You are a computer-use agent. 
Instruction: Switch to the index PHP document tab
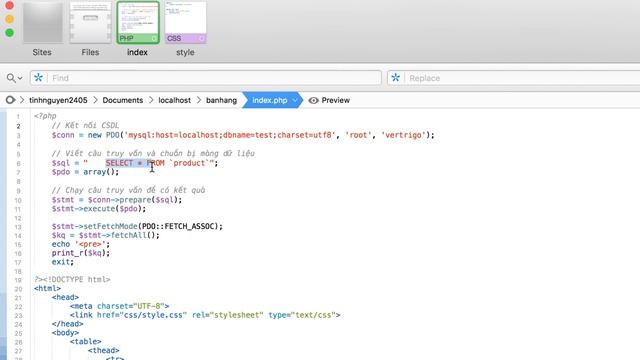point(138,22)
